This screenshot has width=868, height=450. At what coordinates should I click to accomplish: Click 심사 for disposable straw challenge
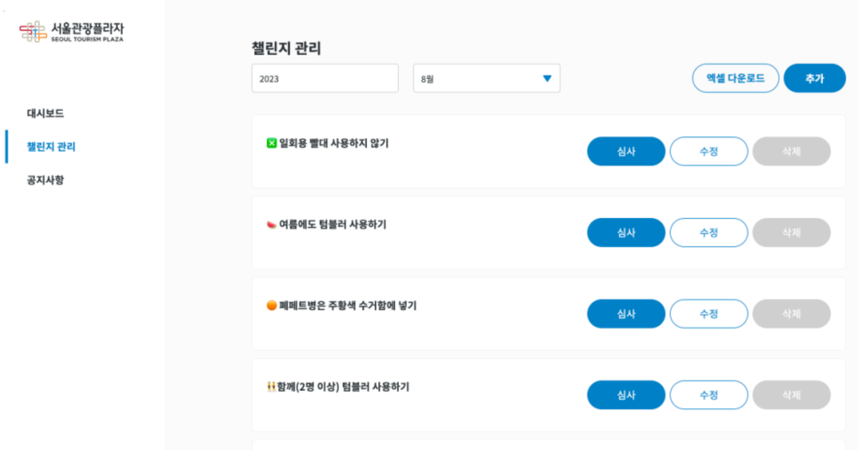coord(626,151)
